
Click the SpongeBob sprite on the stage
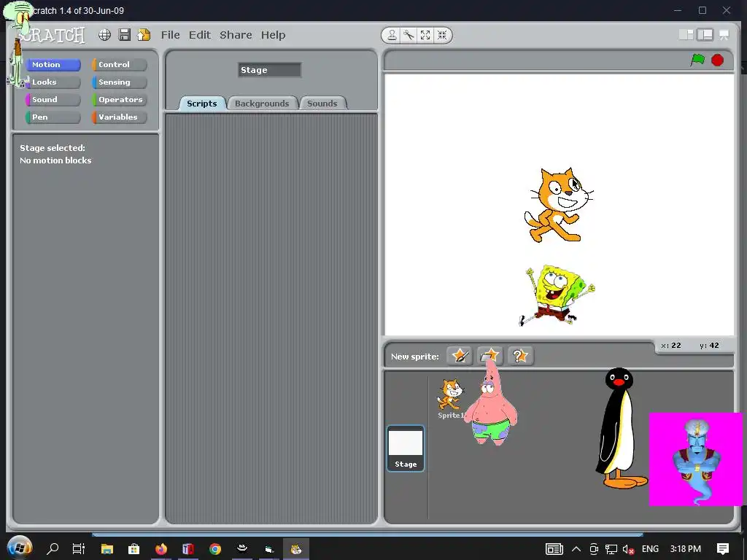(x=557, y=295)
